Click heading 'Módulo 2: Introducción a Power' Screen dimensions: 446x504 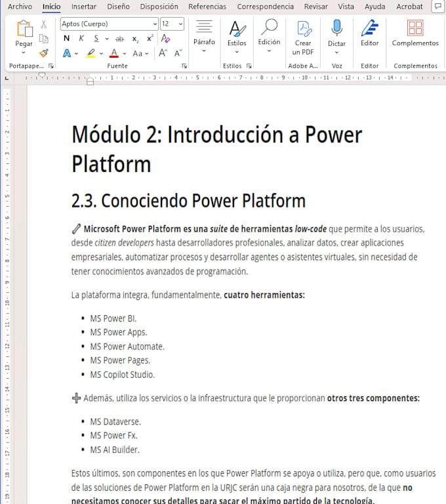(217, 135)
